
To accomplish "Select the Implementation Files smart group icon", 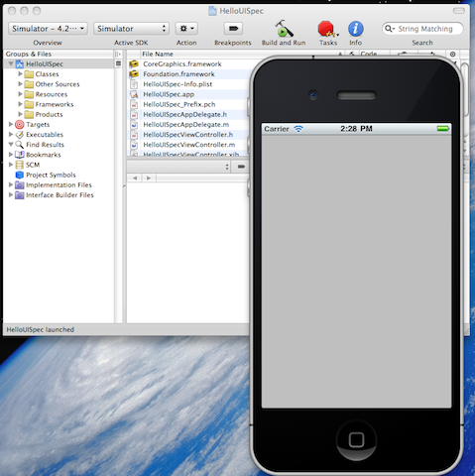I will coord(20,184).
